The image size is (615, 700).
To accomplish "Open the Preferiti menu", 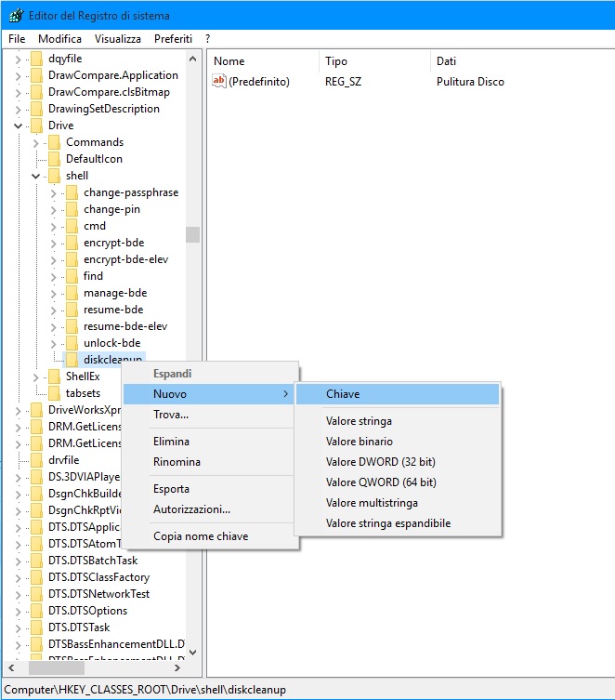I will 173,39.
